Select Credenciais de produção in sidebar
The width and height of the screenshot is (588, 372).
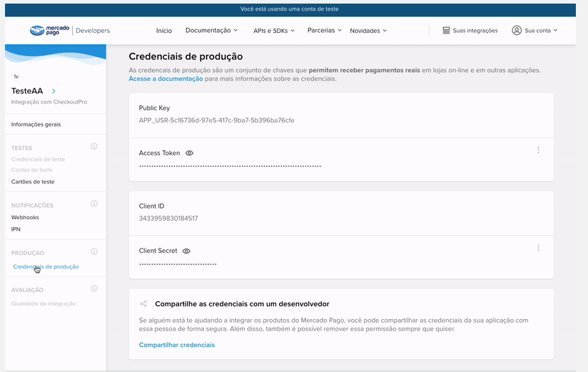tap(46, 266)
